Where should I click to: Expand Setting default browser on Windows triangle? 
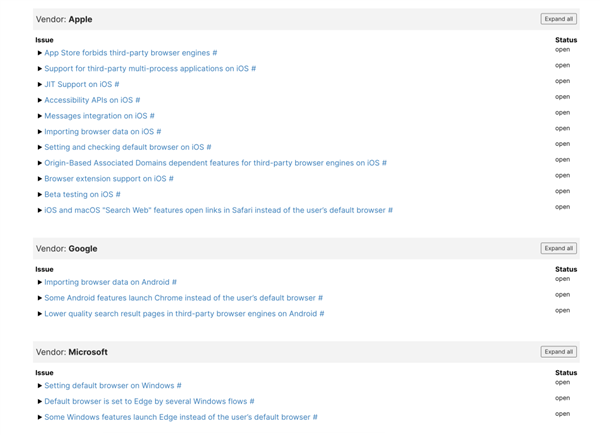(40, 386)
